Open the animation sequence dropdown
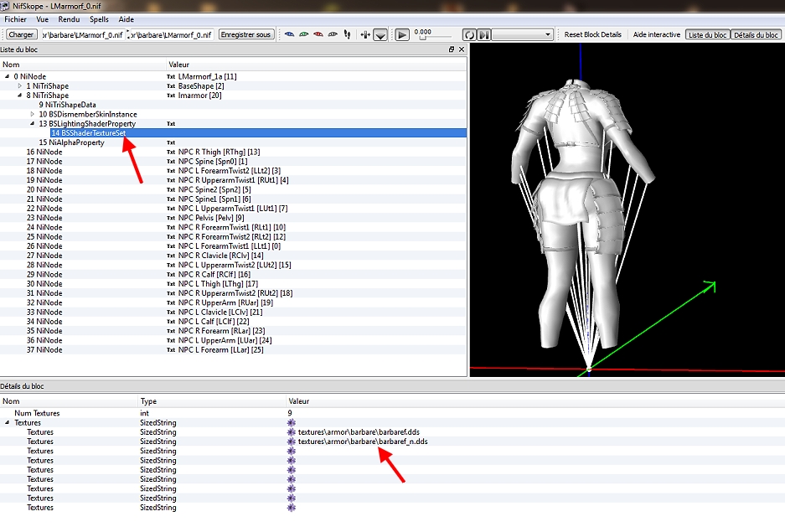 (x=523, y=34)
